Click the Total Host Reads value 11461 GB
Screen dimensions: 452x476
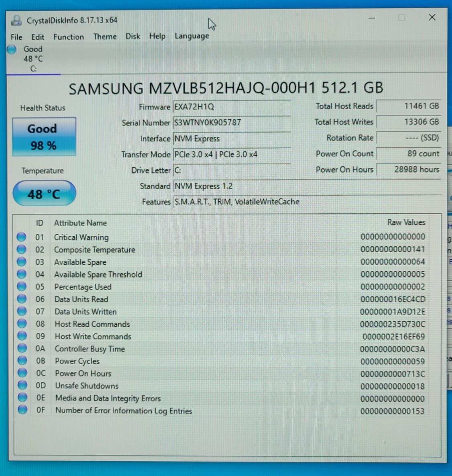click(408, 106)
